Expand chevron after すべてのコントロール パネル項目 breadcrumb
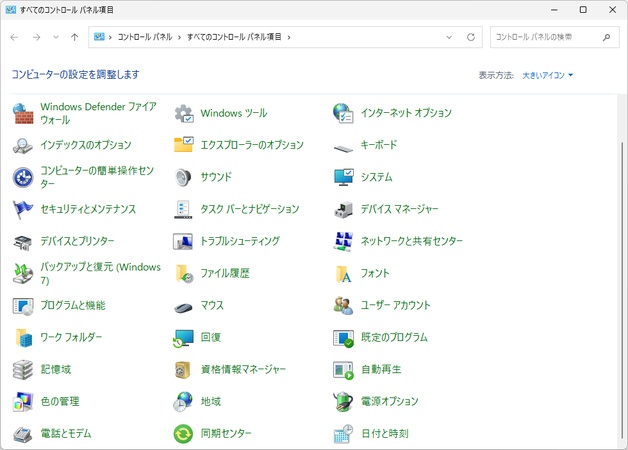 pos(289,37)
